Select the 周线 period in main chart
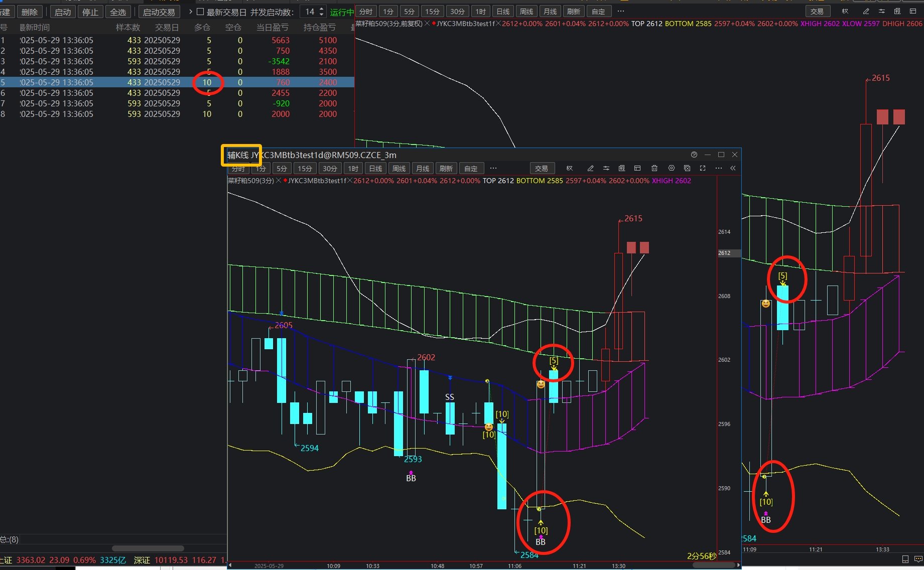 click(526, 11)
